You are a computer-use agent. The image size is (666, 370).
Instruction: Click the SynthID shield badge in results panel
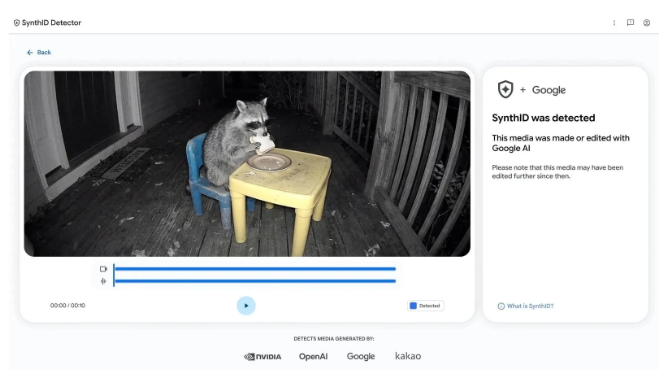tap(505, 90)
